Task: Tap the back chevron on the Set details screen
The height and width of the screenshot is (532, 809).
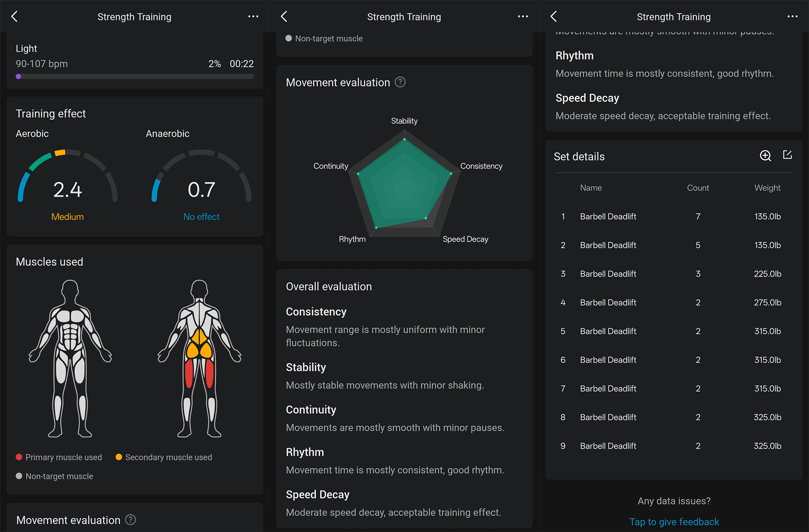Action: (554, 17)
